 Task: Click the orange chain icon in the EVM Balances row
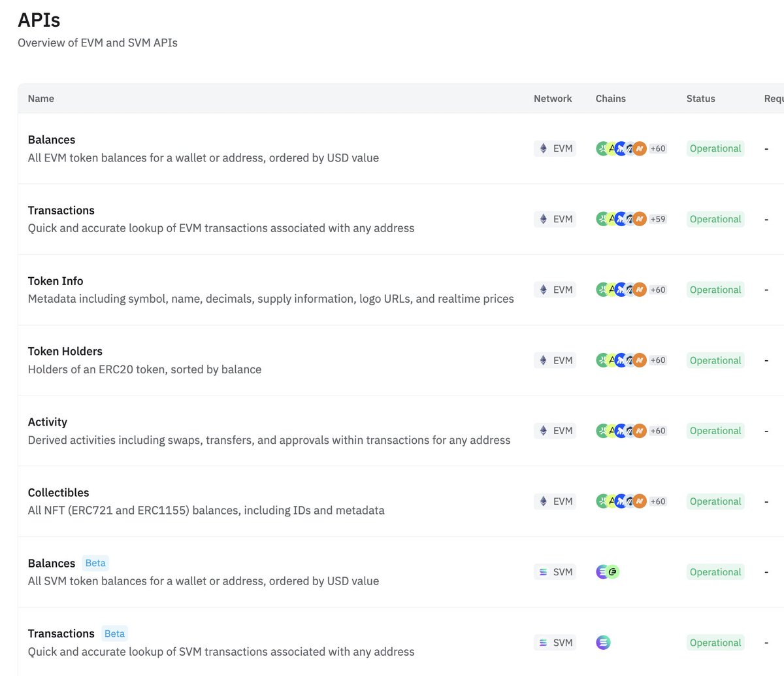click(x=640, y=148)
